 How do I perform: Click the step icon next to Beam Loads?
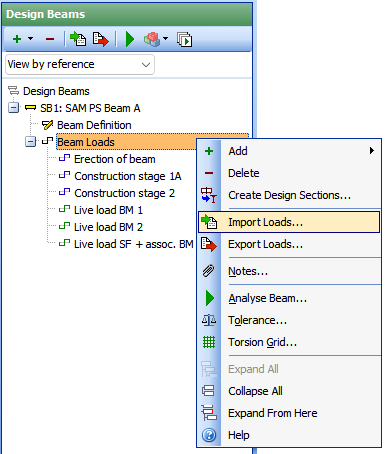(x=47, y=141)
